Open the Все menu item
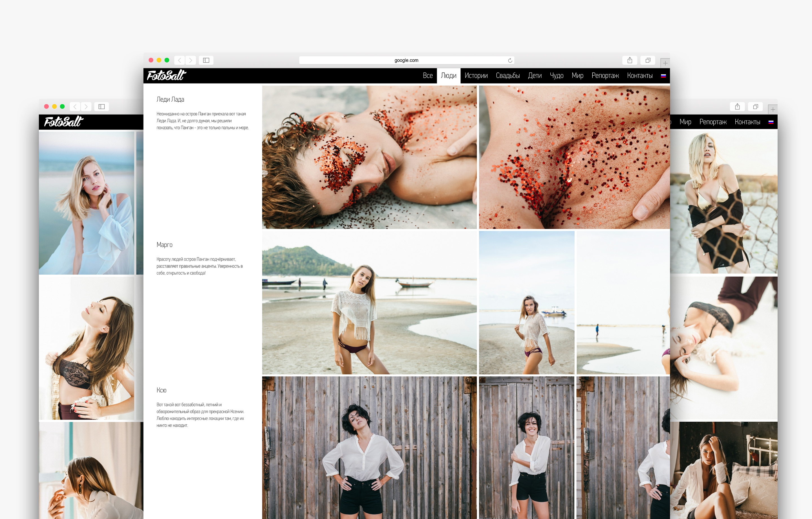This screenshot has width=812, height=519. (x=428, y=76)
